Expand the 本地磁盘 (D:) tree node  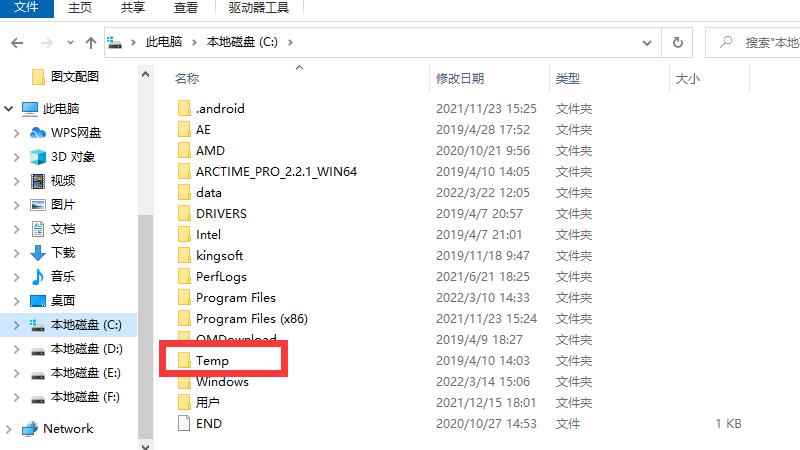[x=16, y=349]
